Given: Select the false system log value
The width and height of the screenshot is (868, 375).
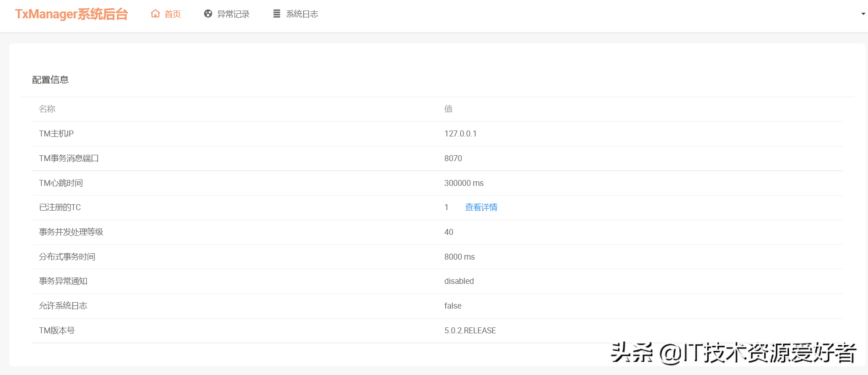Looking at the screenshot, I should click(453, 306).
